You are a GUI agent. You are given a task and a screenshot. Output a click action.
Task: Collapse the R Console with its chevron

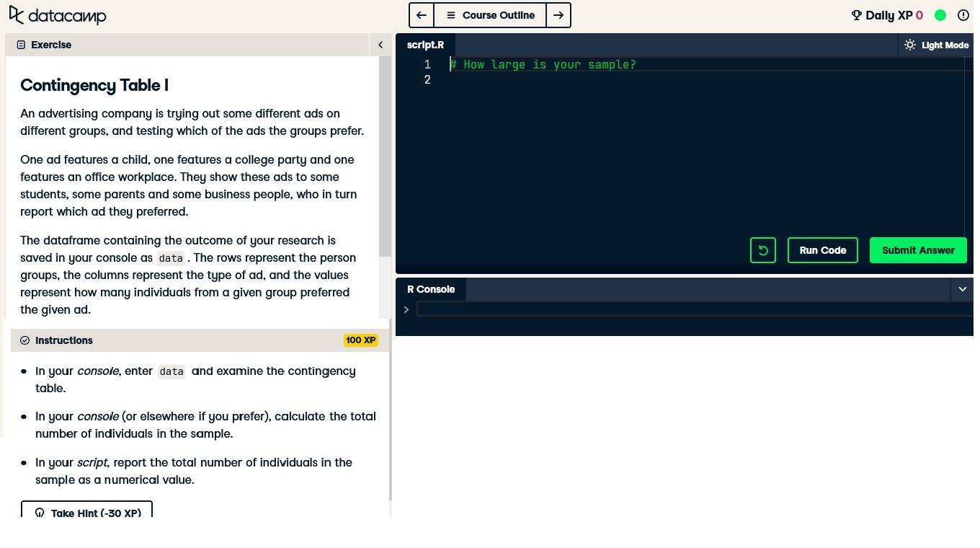tap(962, 289)
